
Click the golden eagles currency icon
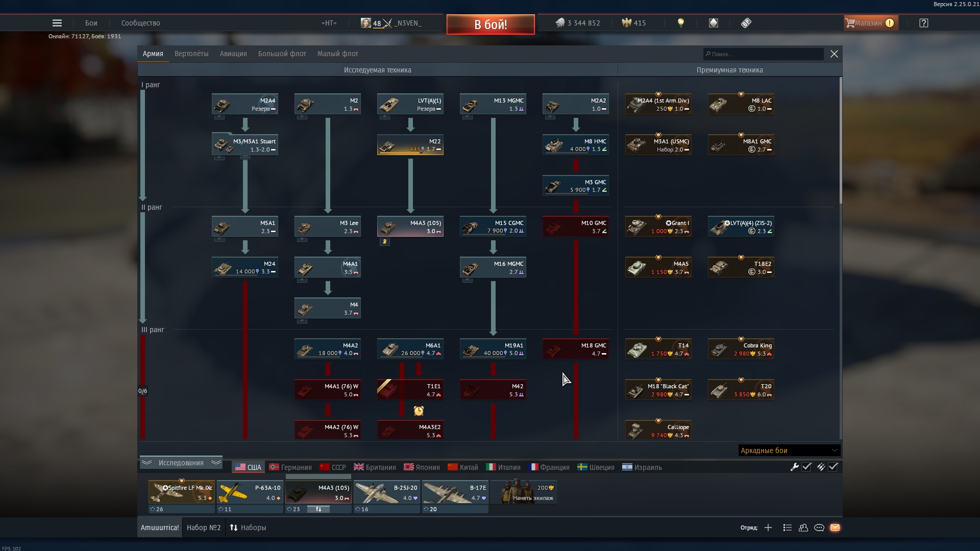(x=626, y=23)
